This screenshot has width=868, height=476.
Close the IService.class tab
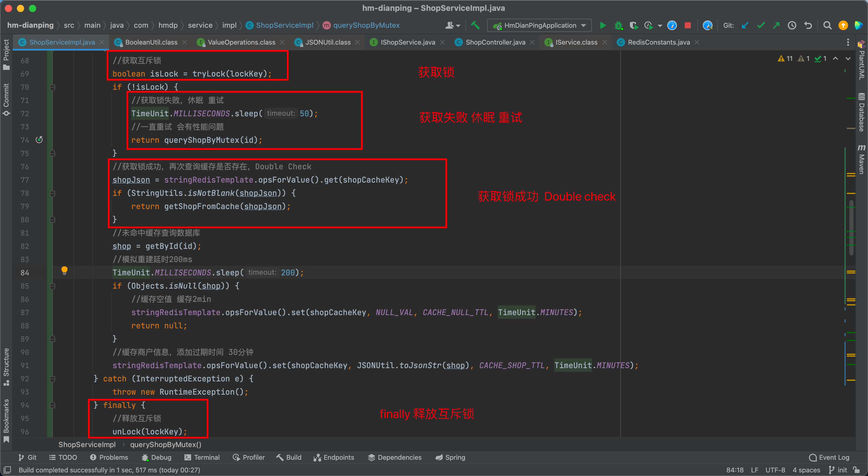click(x=605, y=42)
